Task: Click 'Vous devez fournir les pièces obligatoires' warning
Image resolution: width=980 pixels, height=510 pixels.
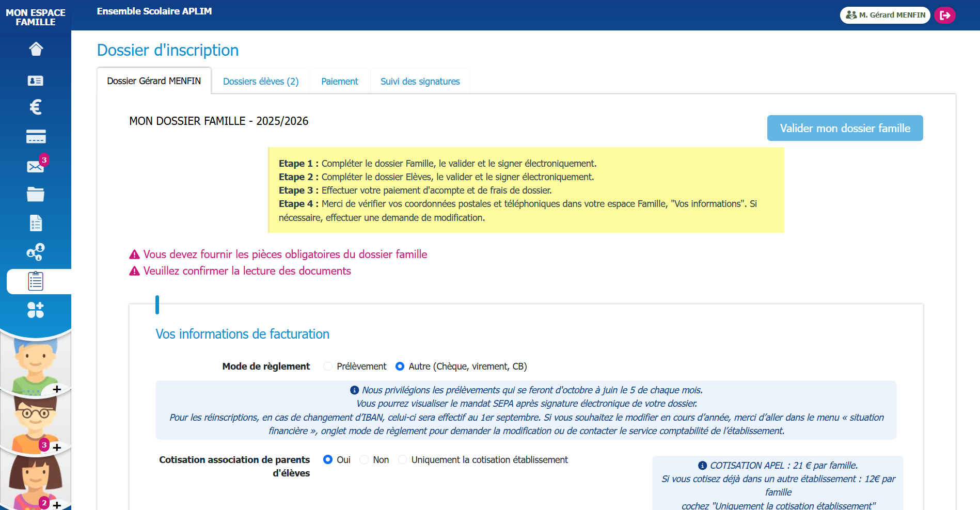Action: [x=285, y=254]
